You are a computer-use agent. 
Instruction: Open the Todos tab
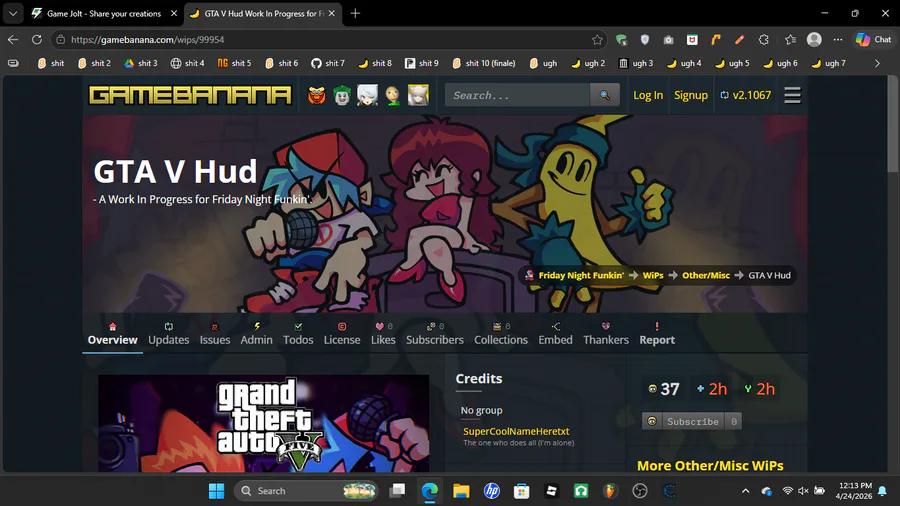298,334
